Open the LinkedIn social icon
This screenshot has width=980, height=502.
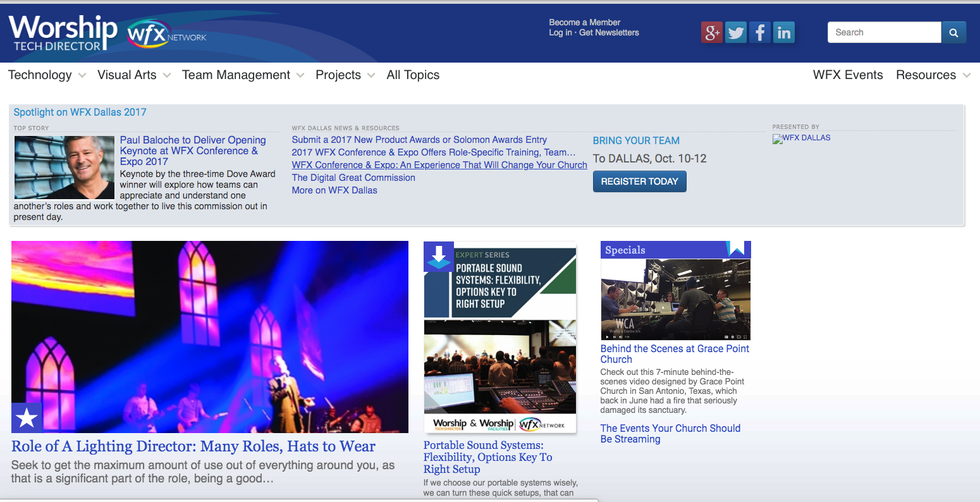tap(784, 32)
